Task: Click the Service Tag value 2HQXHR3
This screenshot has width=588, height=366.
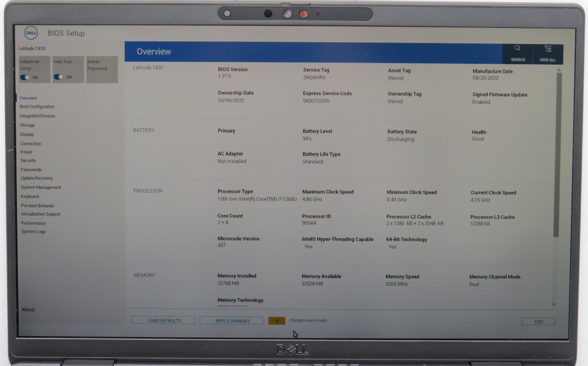Action: [314, 77]
